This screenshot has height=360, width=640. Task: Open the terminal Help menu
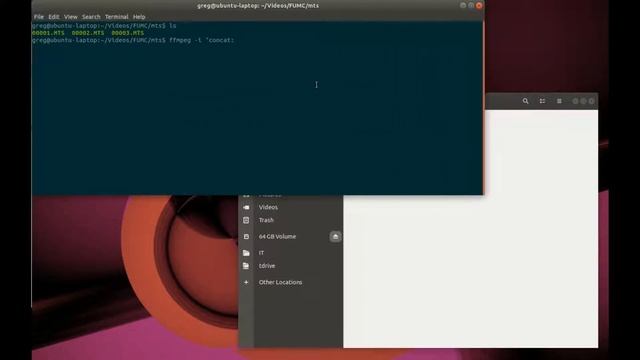139,17
